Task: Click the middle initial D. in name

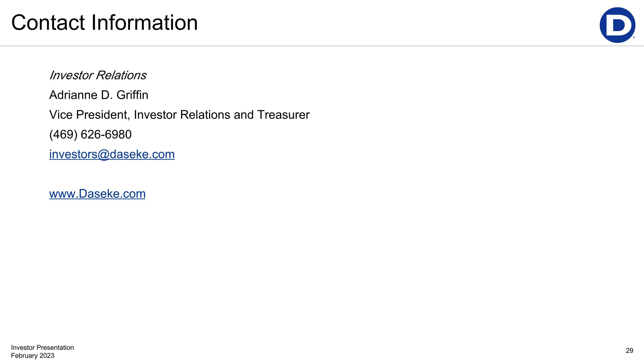Action: (x=107, y=95)
